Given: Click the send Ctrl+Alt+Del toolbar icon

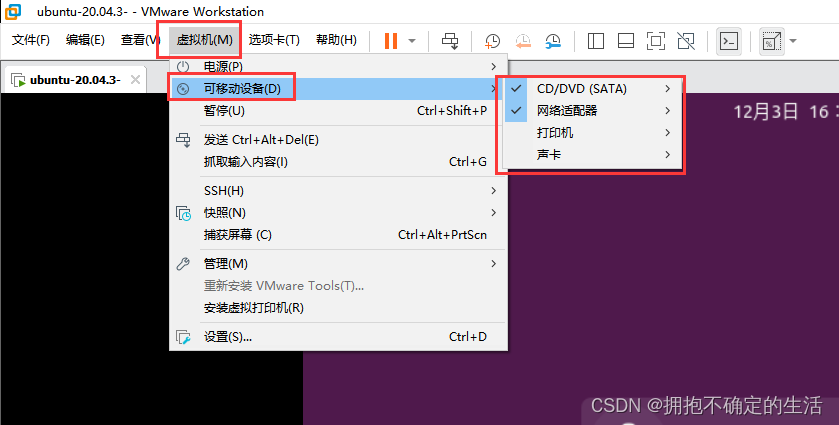Looking at the screenshot, I should click(x=450, y=41).
